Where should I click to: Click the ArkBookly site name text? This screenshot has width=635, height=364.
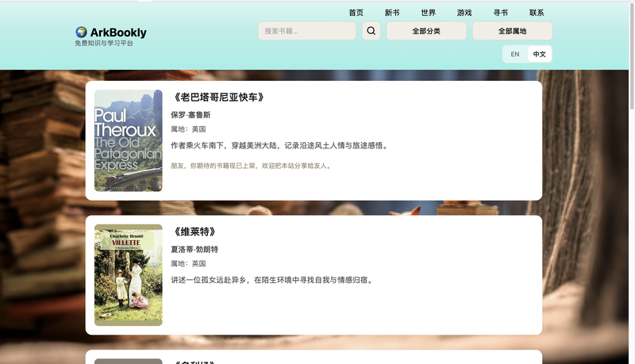pyautogui.click(x=118, y=33)
